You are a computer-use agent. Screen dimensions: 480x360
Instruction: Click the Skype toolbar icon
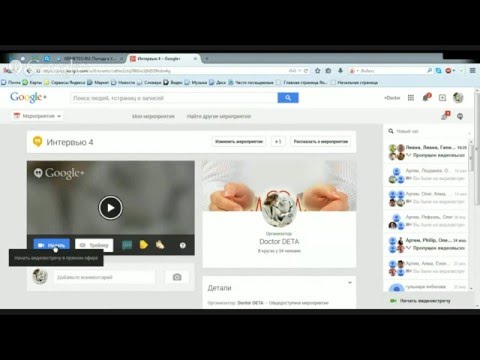pyautogui.click(x=439, y=71)
